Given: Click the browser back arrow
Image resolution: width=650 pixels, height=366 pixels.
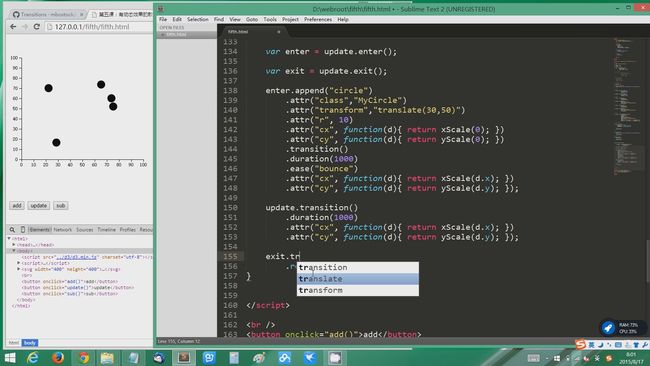Looking at the screenshot, I should click(13, 27).
